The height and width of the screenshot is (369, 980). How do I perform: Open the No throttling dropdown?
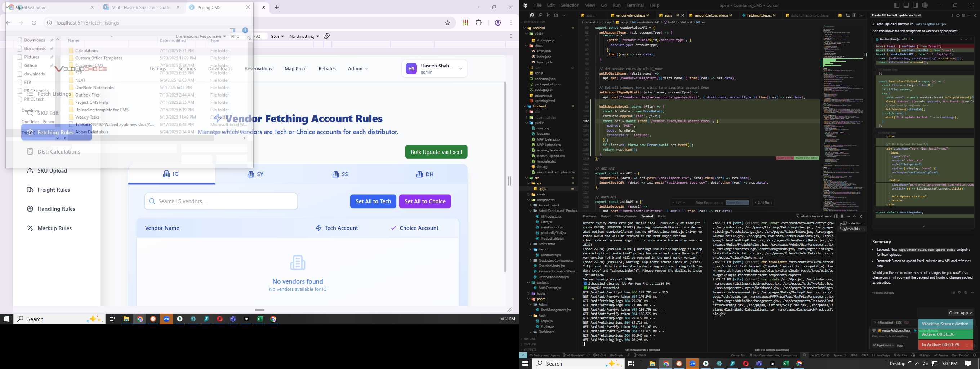(x=304, y=36)
